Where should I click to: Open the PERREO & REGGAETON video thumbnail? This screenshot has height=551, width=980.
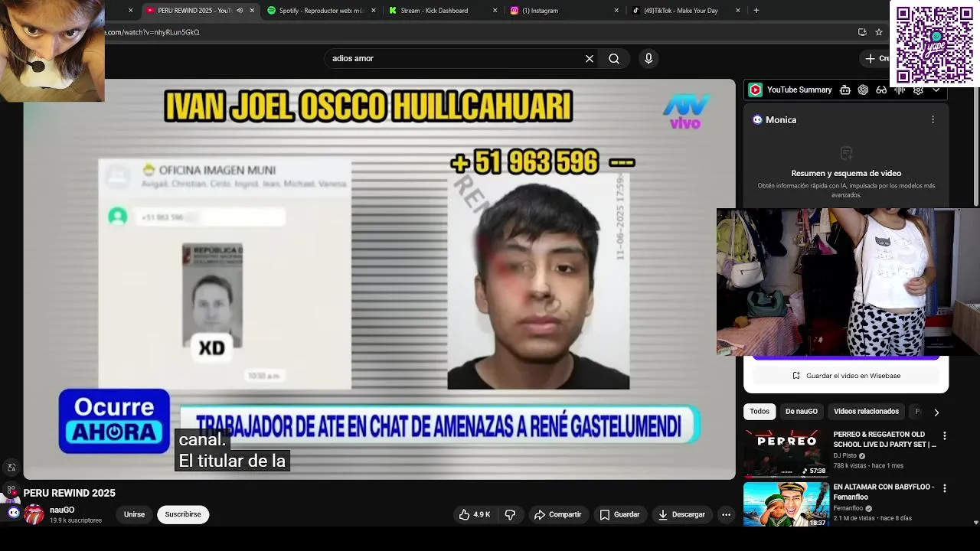786,453
